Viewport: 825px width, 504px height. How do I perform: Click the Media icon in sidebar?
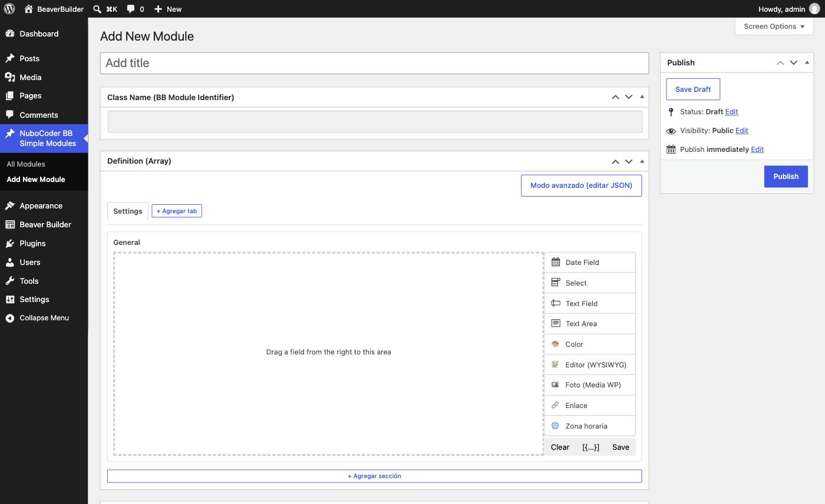pyautogui.click(x=10, y=77)
